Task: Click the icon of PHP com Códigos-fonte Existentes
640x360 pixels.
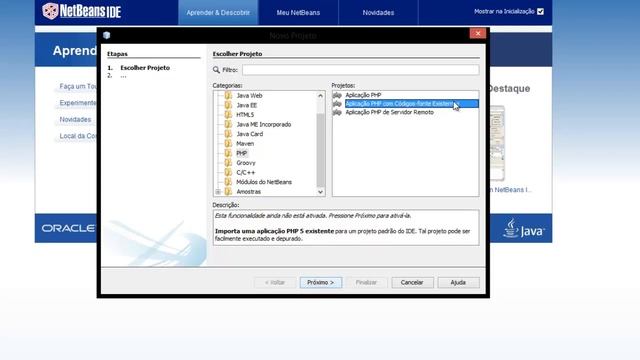Action: coord(337,104)
